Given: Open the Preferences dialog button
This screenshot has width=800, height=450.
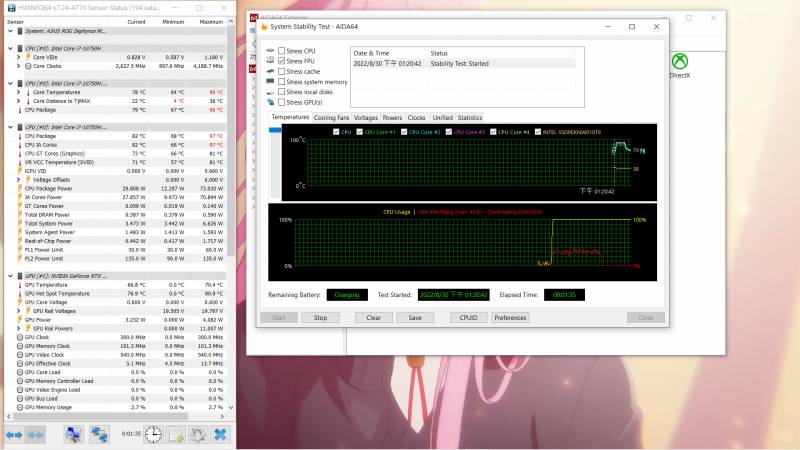Looking at the screenshot, I should (x=510, y=317).
